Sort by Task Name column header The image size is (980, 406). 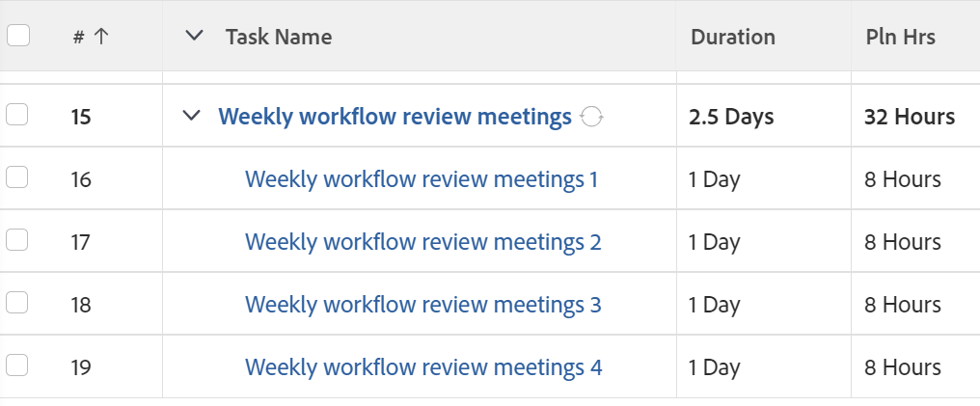click(279, 37)
